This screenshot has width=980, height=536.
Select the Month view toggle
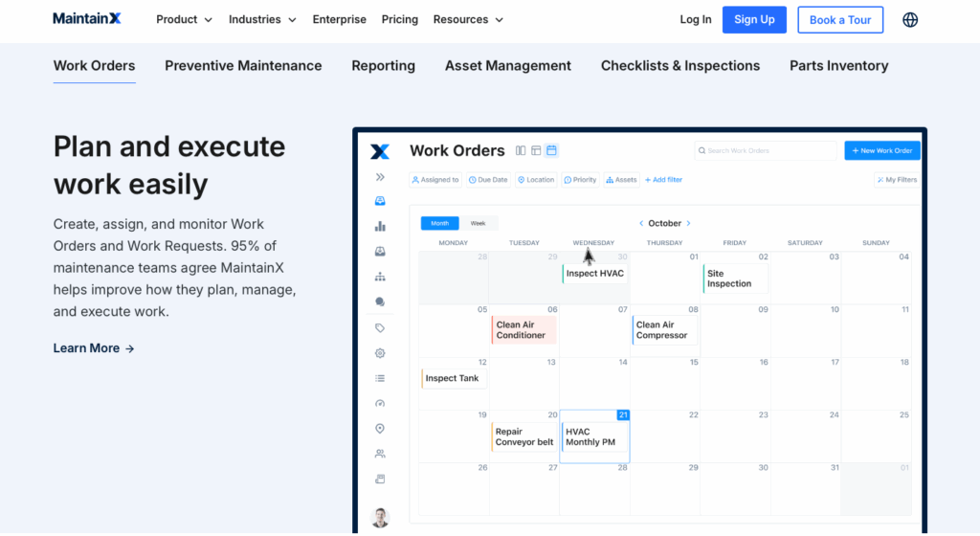pyautogui.click(x=440, y=223)
